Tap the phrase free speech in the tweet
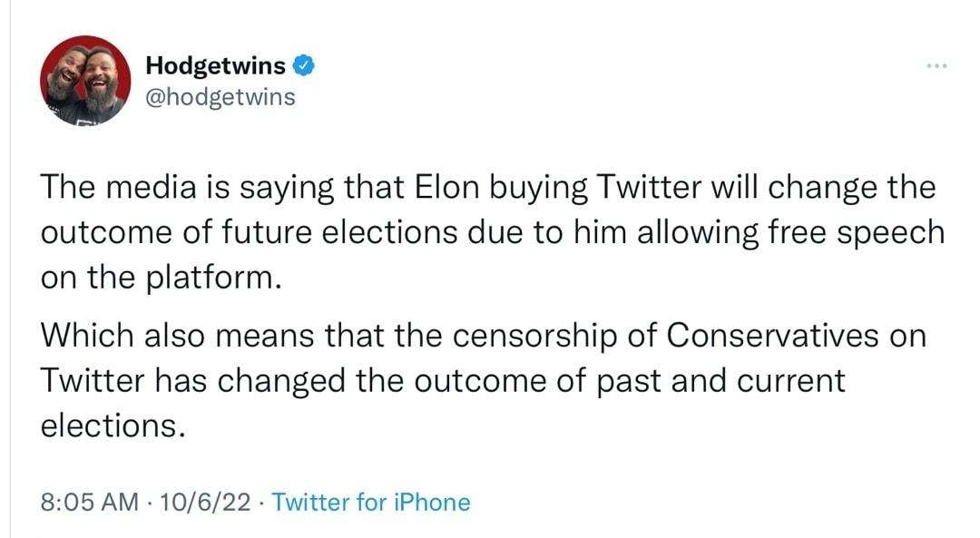 click(857, 231)
